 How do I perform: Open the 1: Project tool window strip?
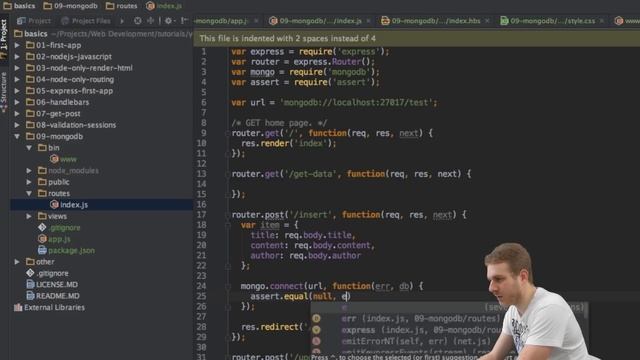point(4,39)
